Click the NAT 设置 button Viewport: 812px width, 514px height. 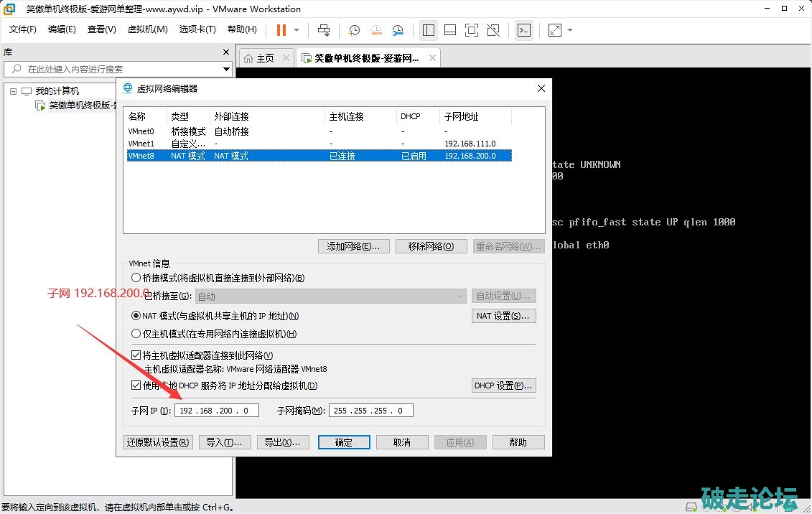point(503,316)
